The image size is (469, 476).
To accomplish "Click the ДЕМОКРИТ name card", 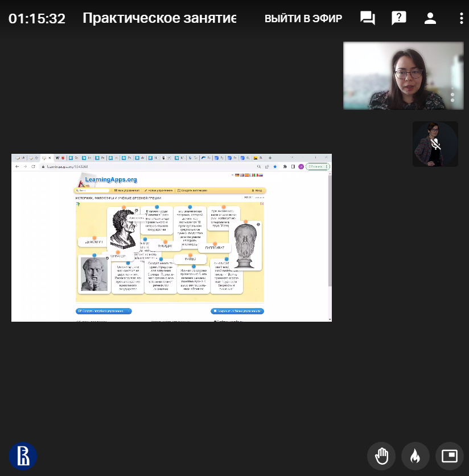I will click(93, 241).
